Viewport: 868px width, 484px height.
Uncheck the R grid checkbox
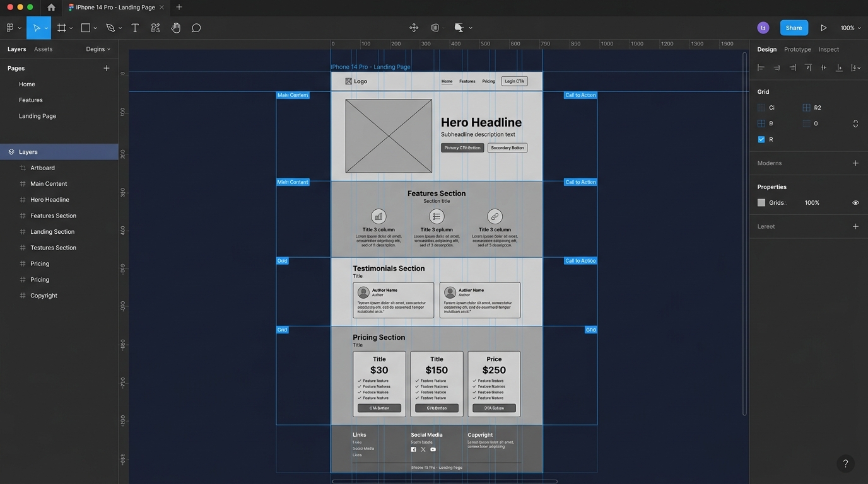[761, 139]
